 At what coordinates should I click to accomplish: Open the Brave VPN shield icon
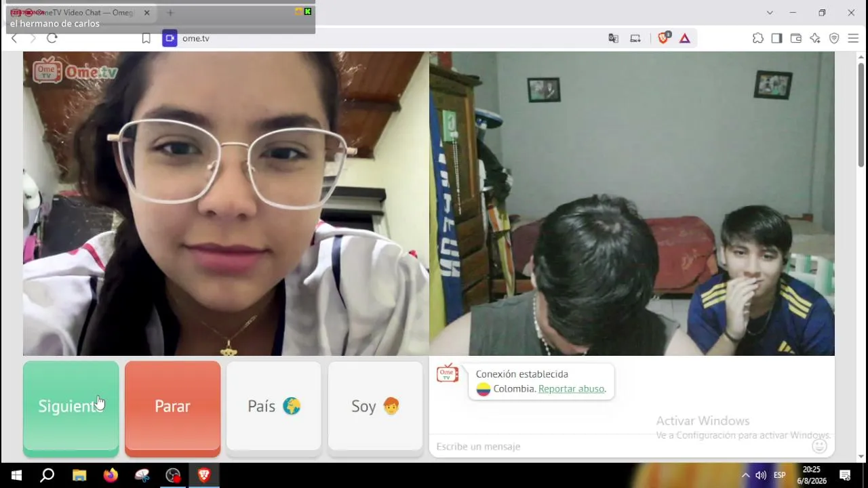pos(834,39)
